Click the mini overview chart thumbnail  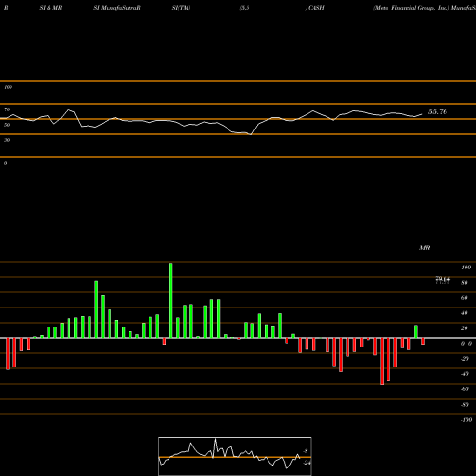pyautogui.click(x=235, y=456)
